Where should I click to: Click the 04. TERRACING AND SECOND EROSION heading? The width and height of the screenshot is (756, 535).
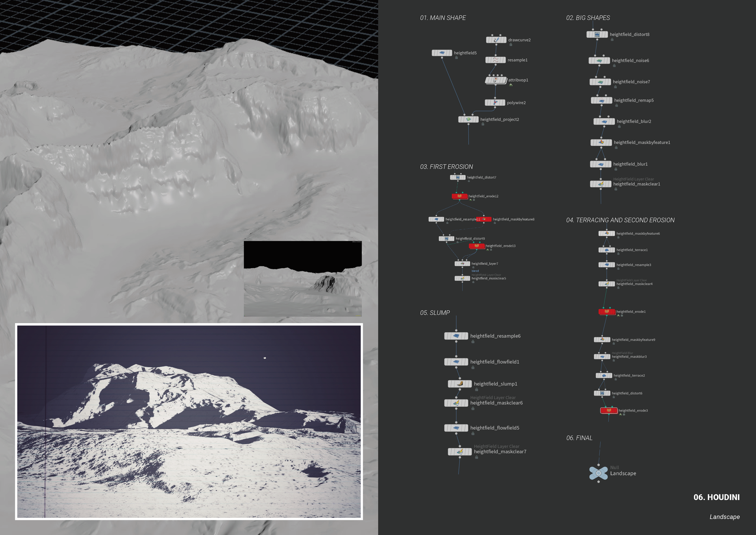tap(620, 220)
